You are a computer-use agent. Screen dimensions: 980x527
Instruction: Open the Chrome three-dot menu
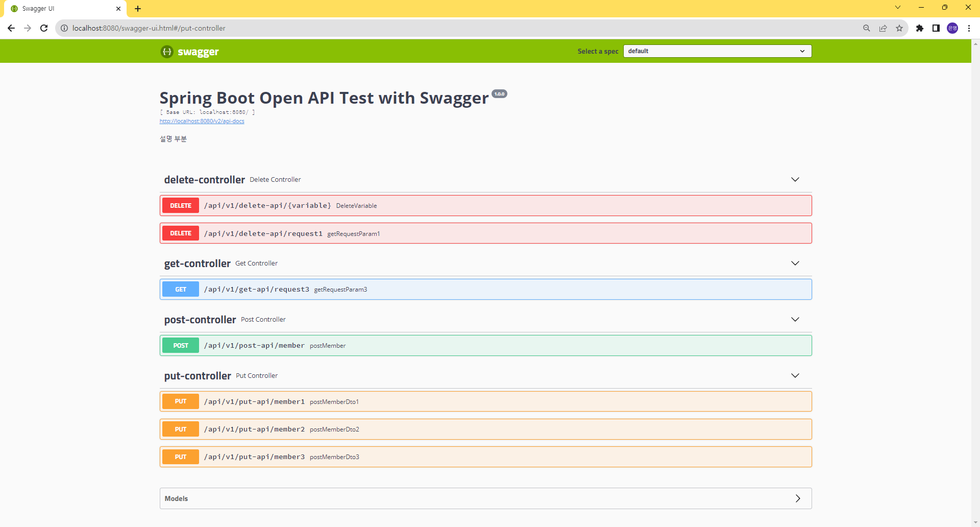click(969, 28)
